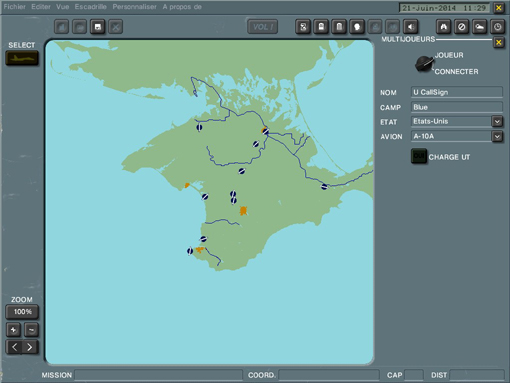Click the MISSION name field at bottom
The height and width of the screenshot is (383, 510).
(x=159, y=375)
